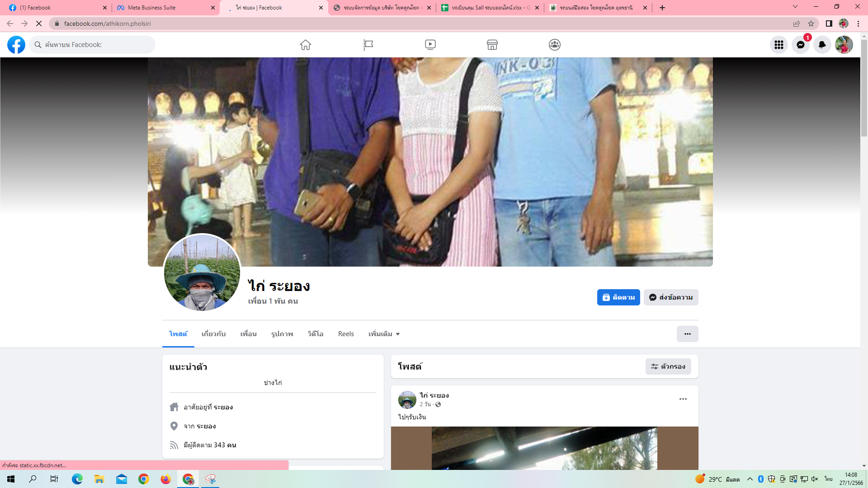Open the Groups icon in navbar
868x488 pixels.
555,45
